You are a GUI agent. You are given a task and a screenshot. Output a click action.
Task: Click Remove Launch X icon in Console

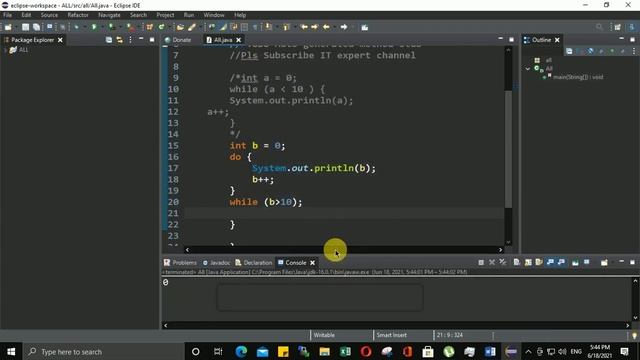point(492,263)
